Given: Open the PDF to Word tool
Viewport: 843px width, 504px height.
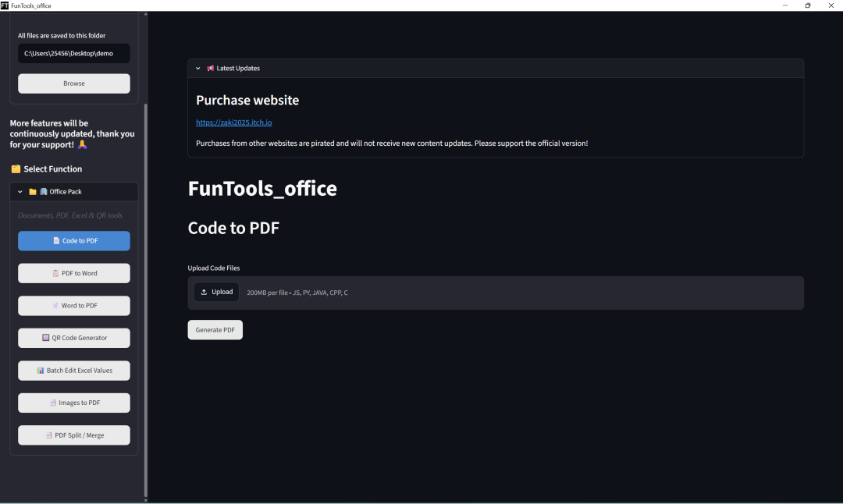Looking at the screenshot, I should coord(74,274).
